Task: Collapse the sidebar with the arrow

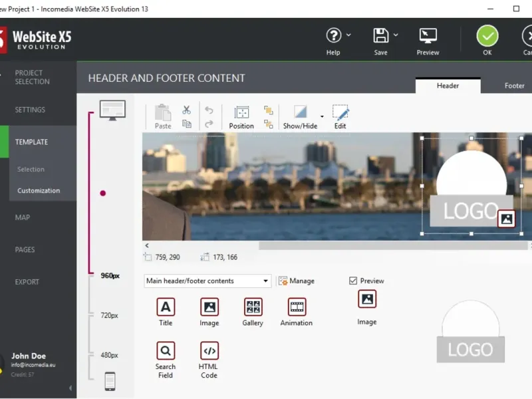Action: pyautogui.click(x=70, y=388)
